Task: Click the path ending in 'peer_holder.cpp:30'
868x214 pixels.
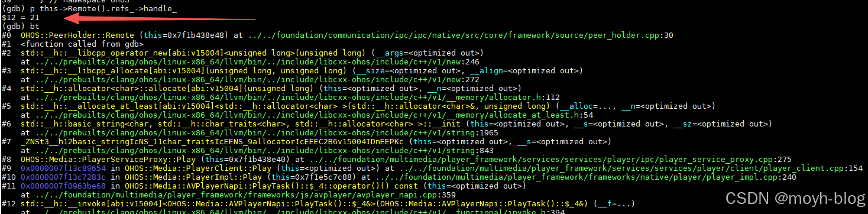Action: pos(461,36)
